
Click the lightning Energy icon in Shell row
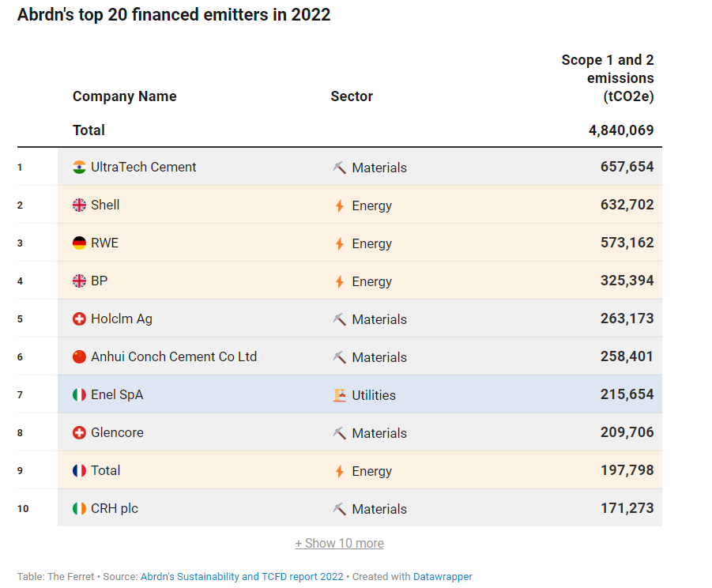click(x=340, y=205)
